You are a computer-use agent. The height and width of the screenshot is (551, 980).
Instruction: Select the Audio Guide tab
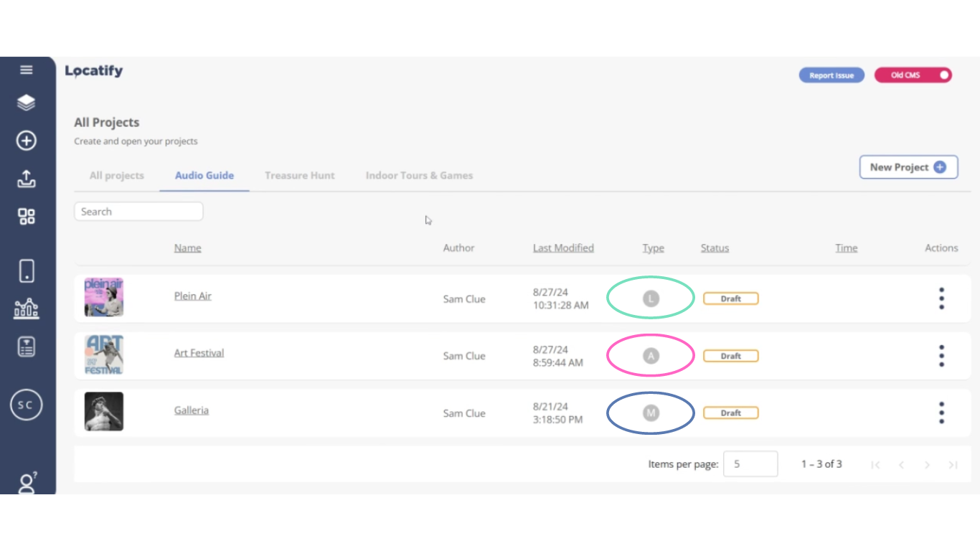[204, 175]
